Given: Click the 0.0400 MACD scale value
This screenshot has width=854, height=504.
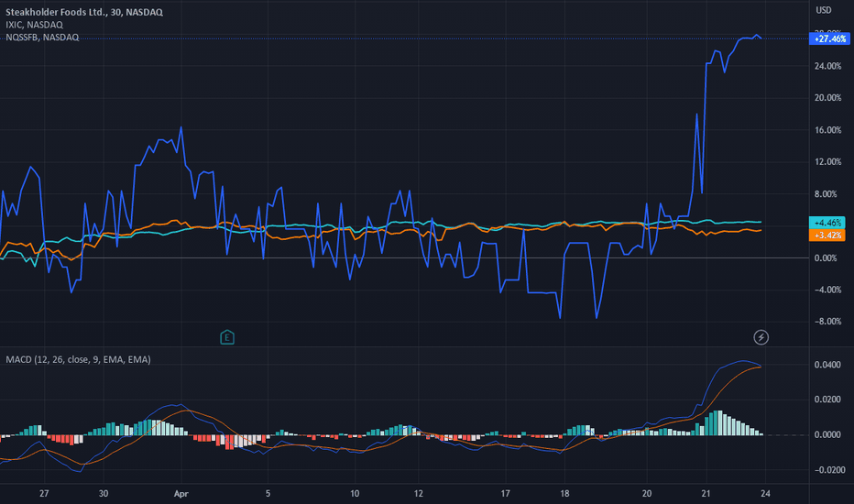Looking at the screenshot, I should [827, 365].
